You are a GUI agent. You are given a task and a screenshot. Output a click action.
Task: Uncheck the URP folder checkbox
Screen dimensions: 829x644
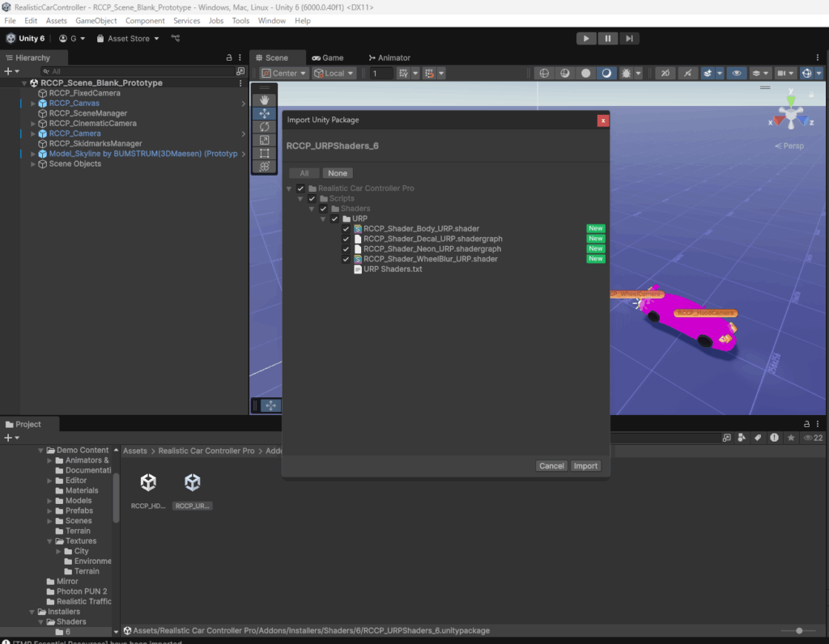pyautogui.click(x=334, y=218)
